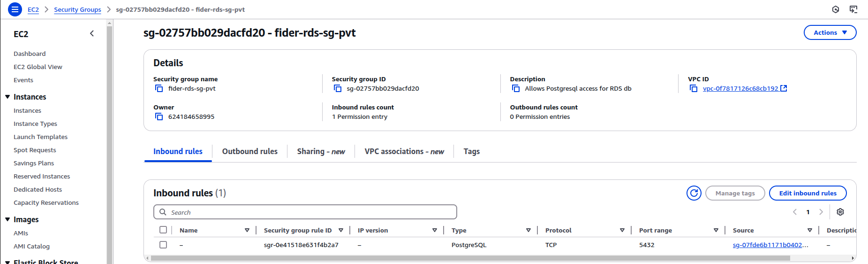The width and height of the screenshot is (868, 264).
Task: Open the CloudShell icon in header
Action: [x=853, y=9]
